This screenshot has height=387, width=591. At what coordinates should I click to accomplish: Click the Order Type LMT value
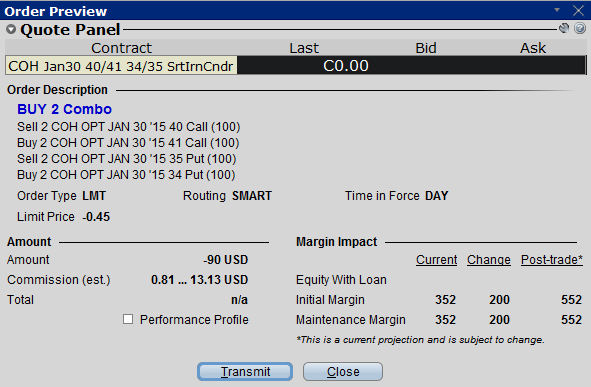pos(94,196)
